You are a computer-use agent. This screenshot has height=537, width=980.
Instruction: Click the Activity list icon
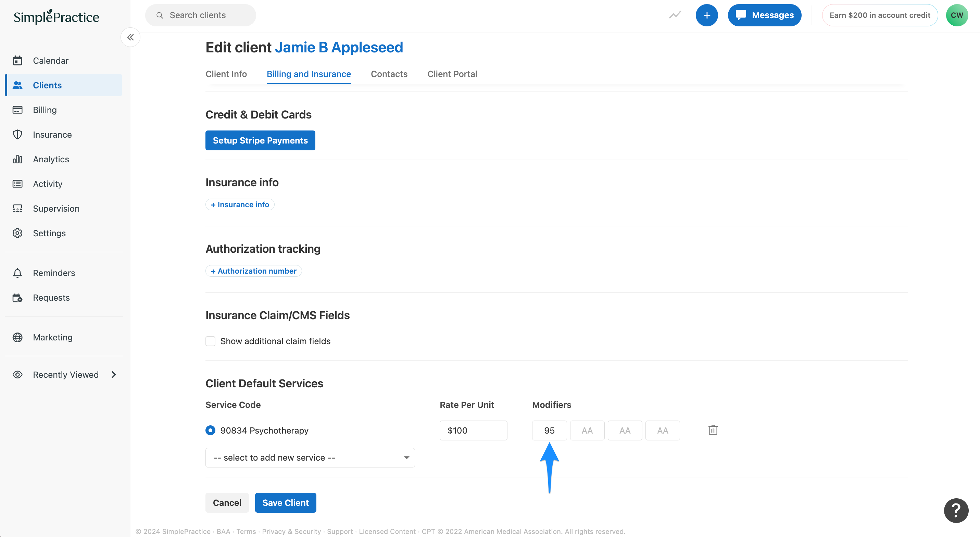point(17,184)
